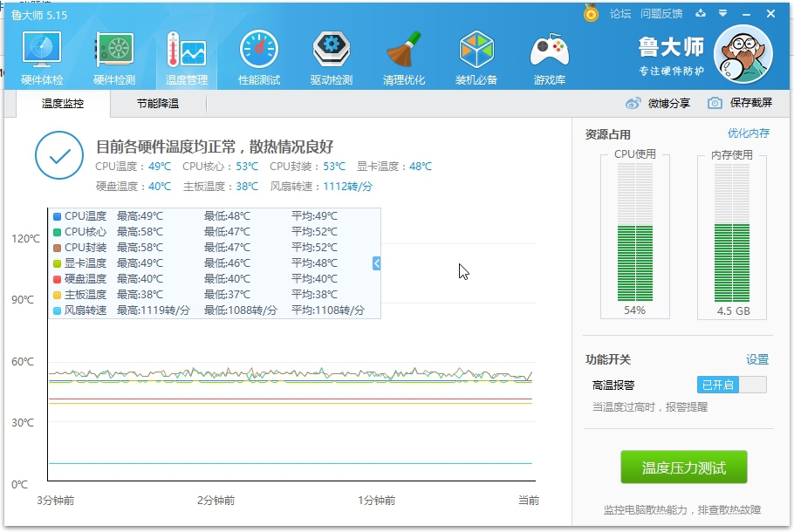
Task: Switch to the 节能降温 tab
Action: coord(157,103)
